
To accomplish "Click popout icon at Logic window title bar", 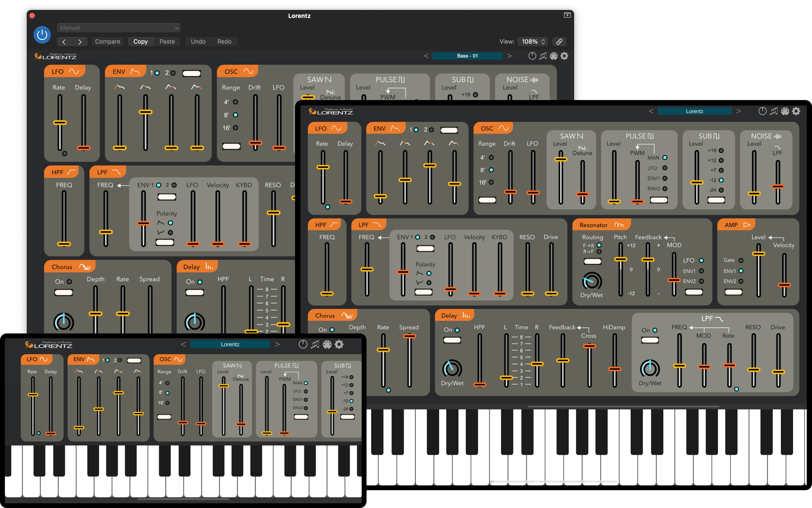I will point(567,15).
